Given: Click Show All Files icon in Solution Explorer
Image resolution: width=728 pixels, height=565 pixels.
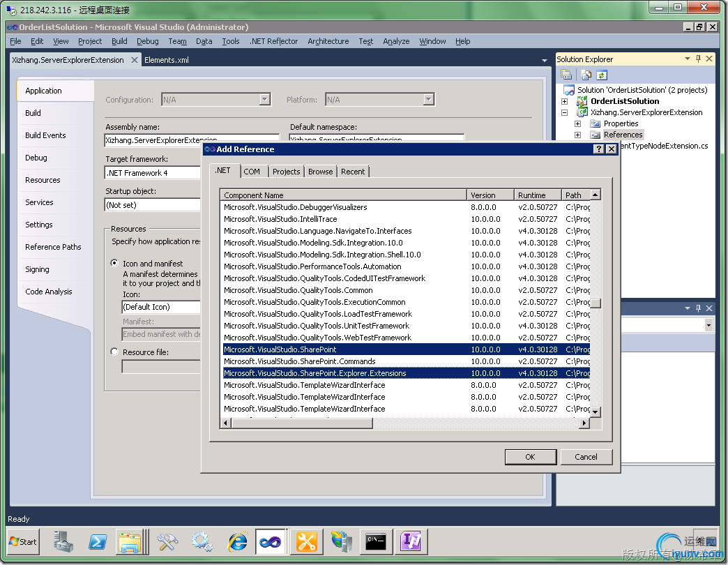Looking at the screenshot, I should click(x=586, y=75).
